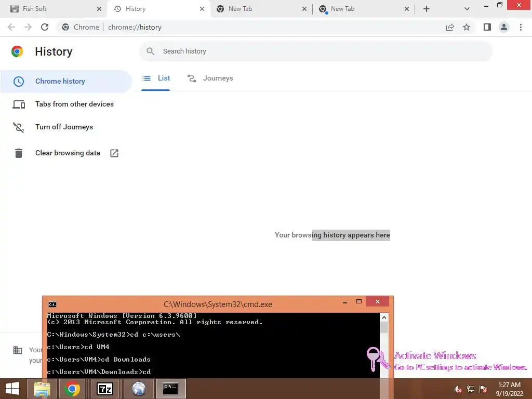532x399 pixels.
Task: Reload the current page
Action: pos(45,27)
